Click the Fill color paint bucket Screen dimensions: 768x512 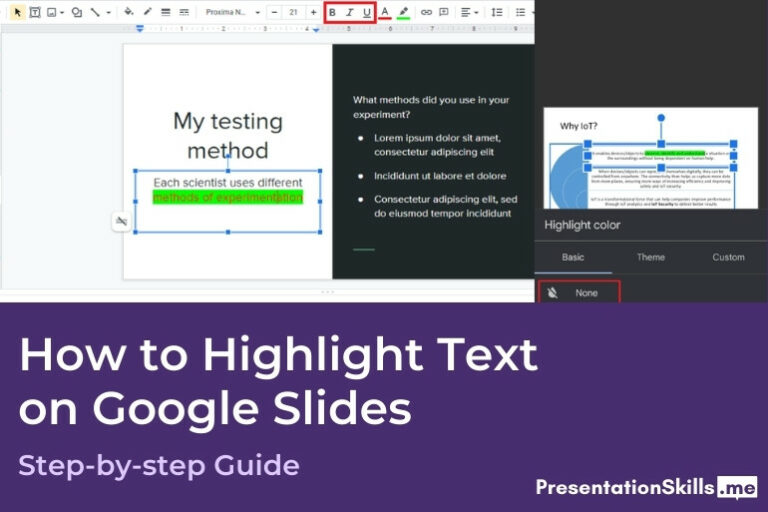128,12
